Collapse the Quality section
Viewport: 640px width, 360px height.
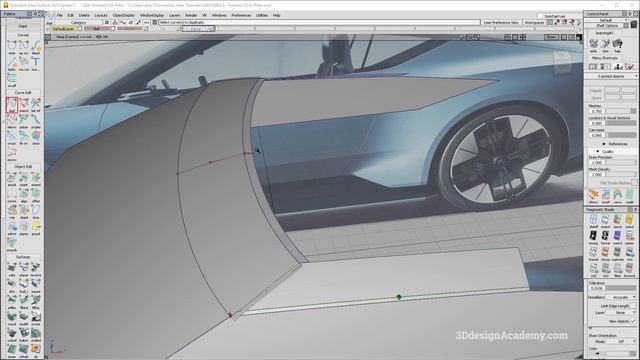click(x=598, y=151)
